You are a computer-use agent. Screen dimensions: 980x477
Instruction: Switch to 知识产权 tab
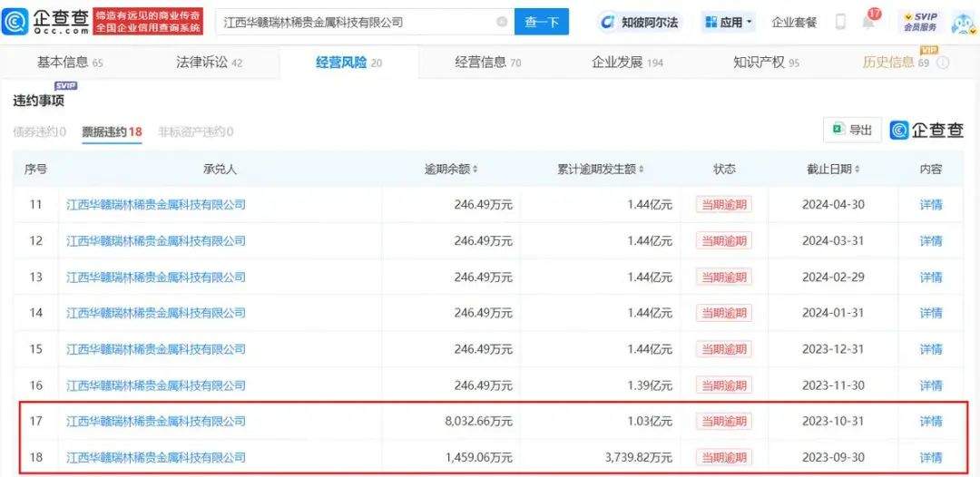click(765, 63)
